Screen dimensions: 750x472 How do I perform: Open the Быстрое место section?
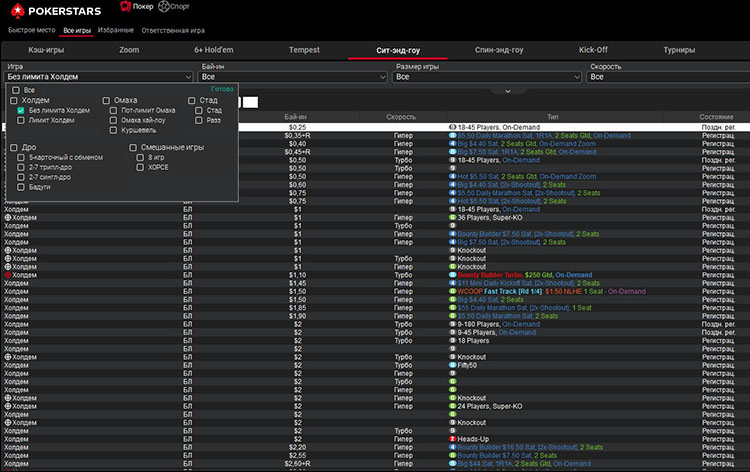pos(32,30)
